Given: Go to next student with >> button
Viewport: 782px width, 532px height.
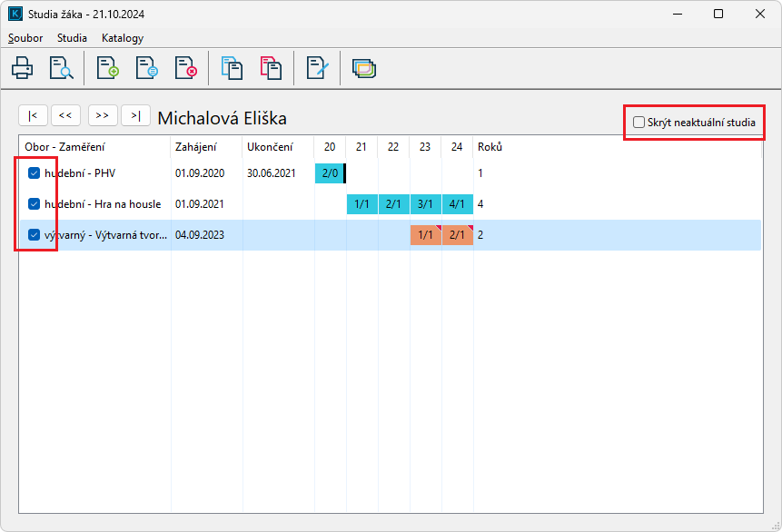Looking at the screenshot, I should pos(103,115).
